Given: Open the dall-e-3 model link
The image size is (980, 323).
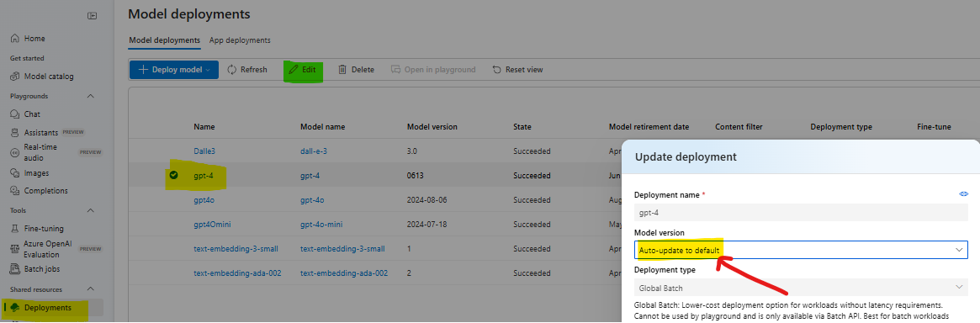Looking at the screenshot, I should (x=314, y=151).
